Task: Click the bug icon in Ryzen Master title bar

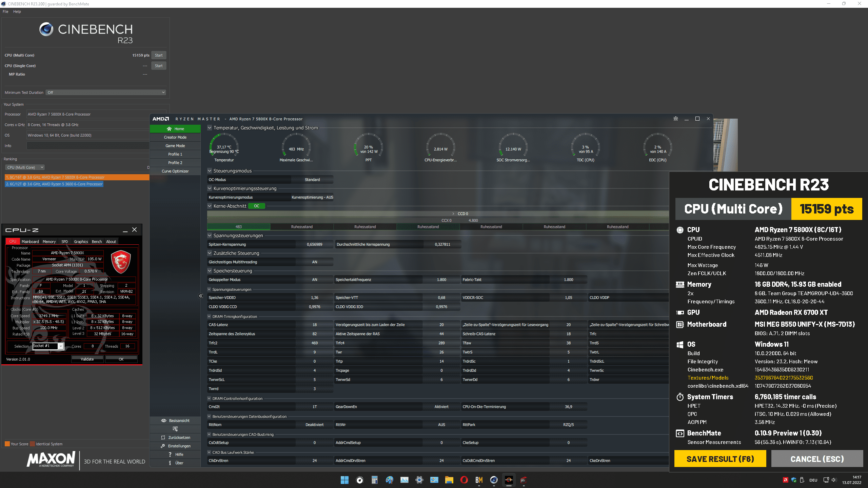Action: 676,119
